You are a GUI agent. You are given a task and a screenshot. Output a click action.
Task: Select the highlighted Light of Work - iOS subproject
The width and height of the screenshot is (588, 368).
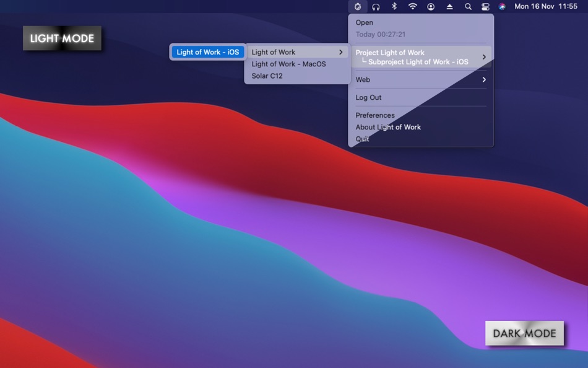point(208,52)
